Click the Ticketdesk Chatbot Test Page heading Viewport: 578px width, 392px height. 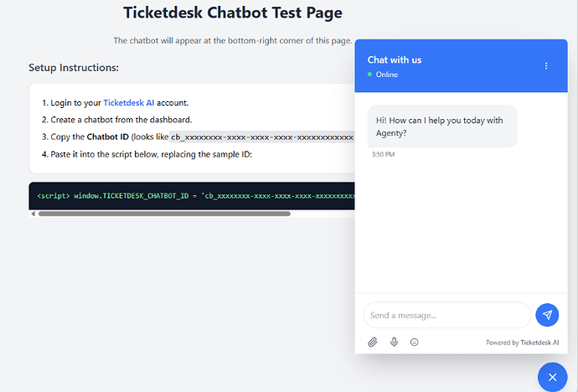[233, 13]
